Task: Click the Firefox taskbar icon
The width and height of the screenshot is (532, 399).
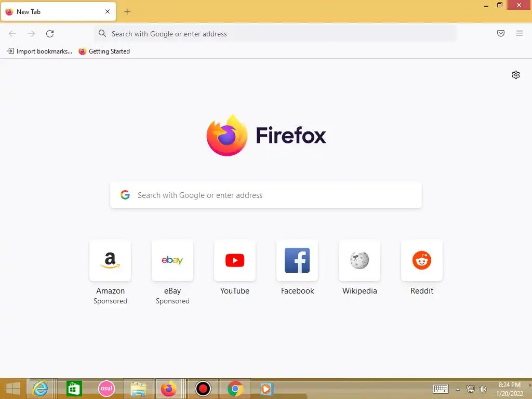Action: (x=169, y=389)
